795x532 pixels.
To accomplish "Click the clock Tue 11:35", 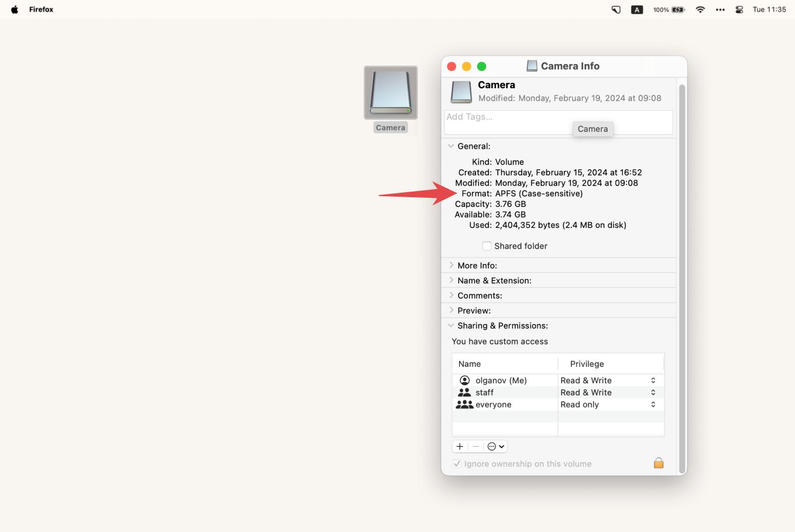I will point(769,10).
